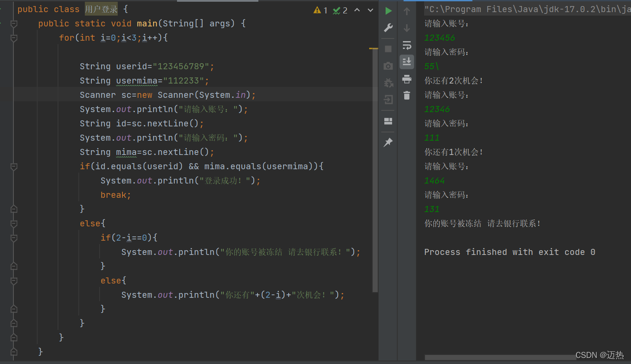Click the Exit icon in Run toolbar
The height and width of the screenshot is (364, 631).
click(388, 100)
